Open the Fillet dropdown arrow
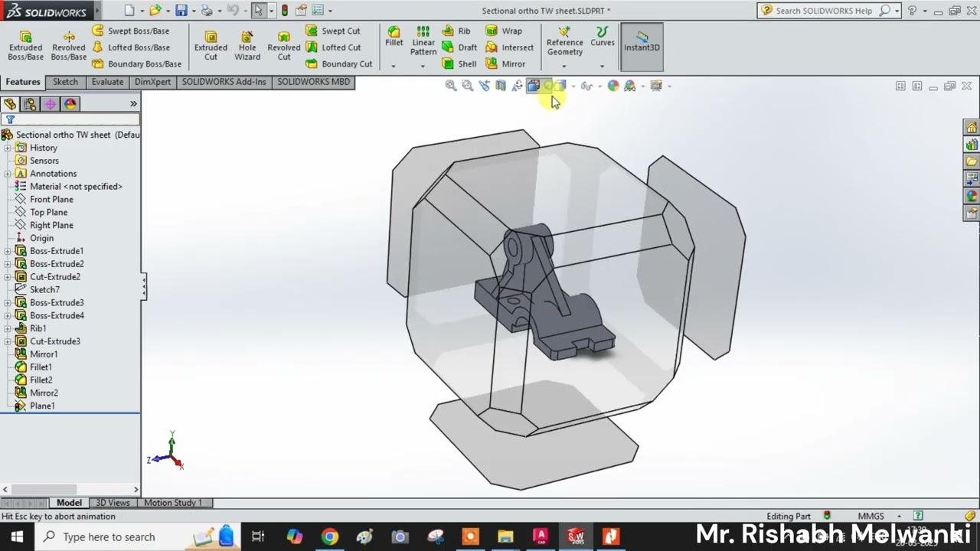980x551 pixels. [394, 66]
